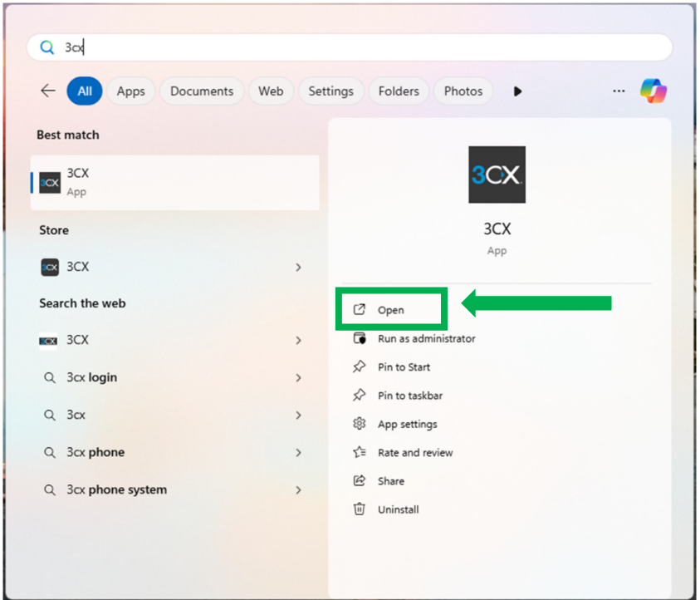
Task: Click the Share icon in actions list
Action: 360,481
